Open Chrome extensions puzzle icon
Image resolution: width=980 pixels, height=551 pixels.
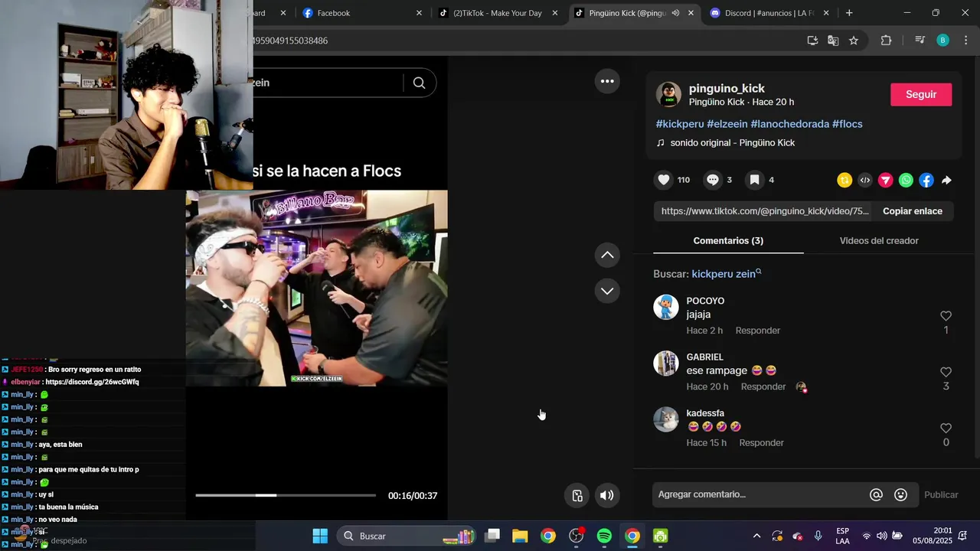[887, 41]
